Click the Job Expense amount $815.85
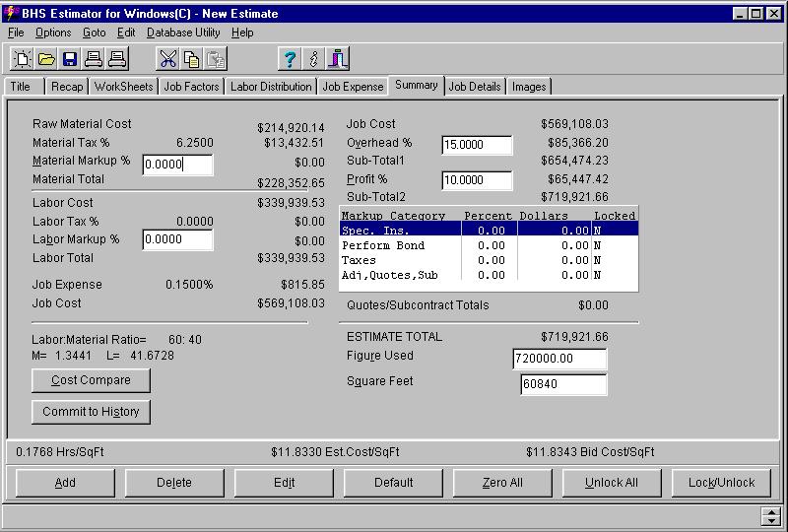 [302, 285]
